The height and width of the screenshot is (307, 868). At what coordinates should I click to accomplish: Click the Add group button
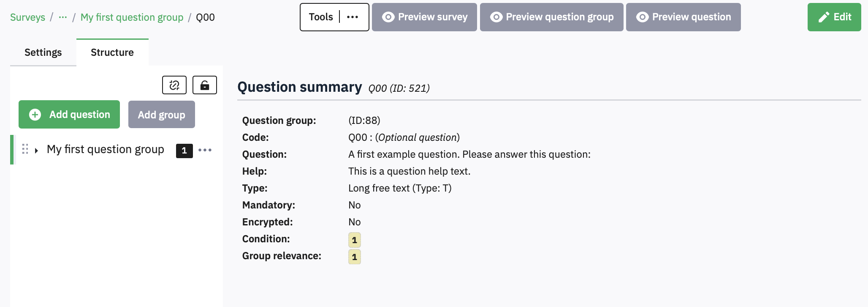tap(161, 115)
